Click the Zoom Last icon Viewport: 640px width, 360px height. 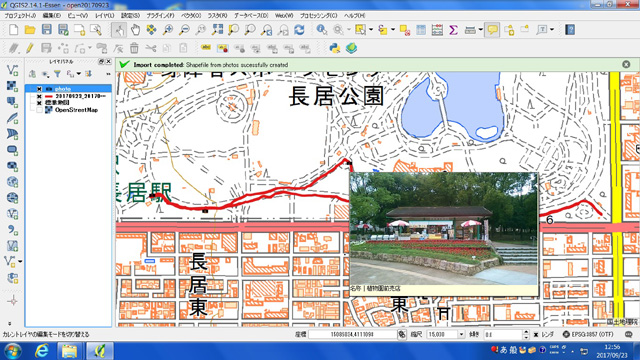pos(267,30)
